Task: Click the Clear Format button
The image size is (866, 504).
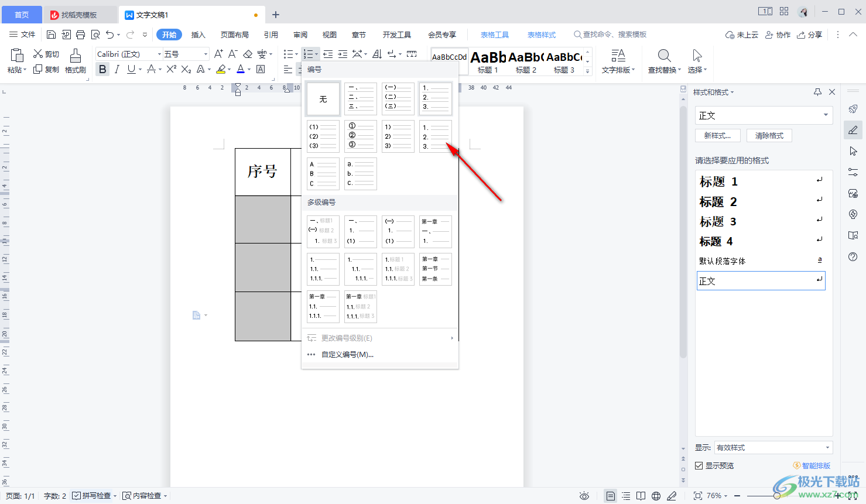Action: point(769,135)
